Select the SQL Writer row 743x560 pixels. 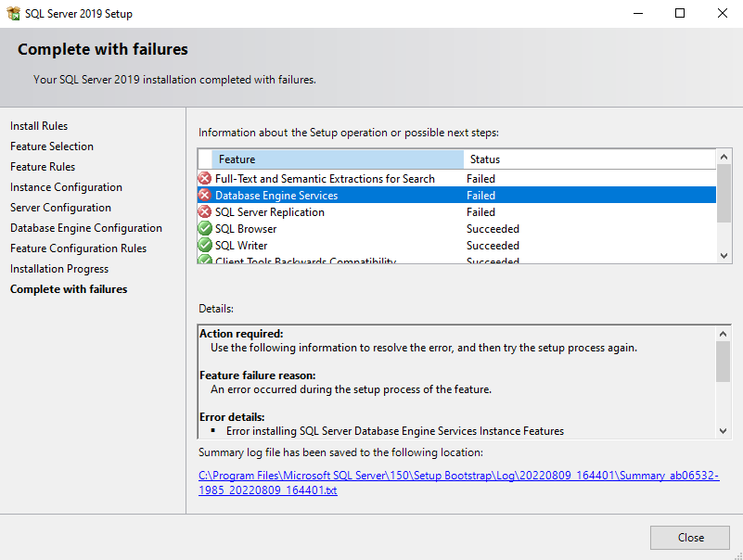[456, 245]
